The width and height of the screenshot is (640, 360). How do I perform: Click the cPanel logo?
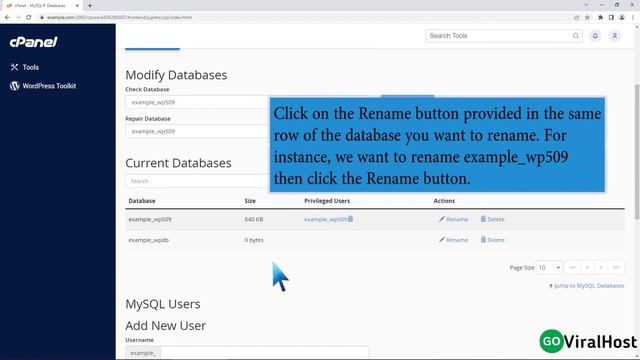[33, 42]
